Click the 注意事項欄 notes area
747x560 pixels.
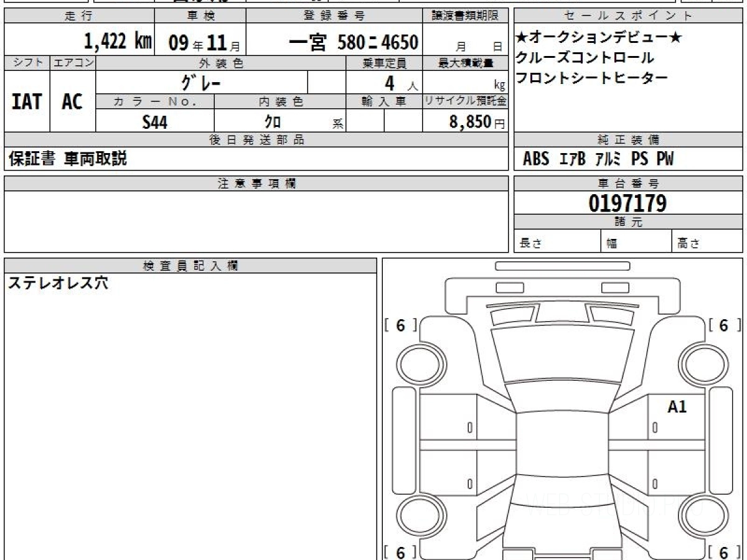[256, 222]
